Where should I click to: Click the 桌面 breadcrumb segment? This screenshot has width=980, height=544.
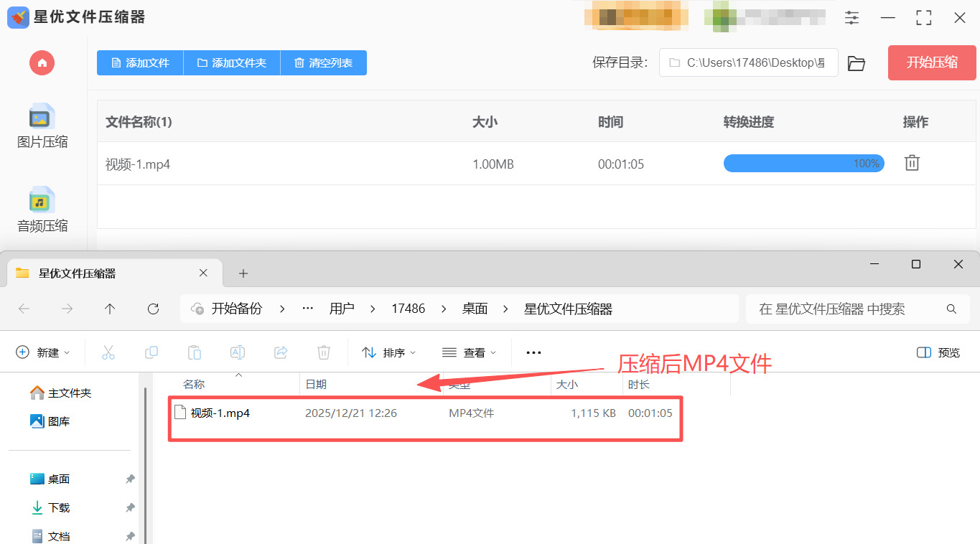click(x=475, y=309)
